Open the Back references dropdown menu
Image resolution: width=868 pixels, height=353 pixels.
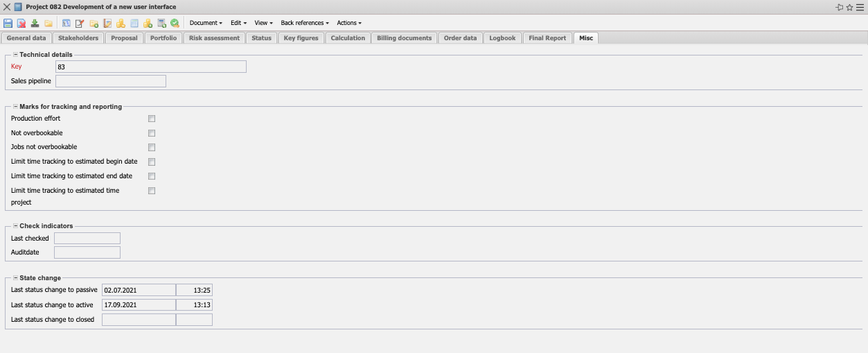coord(305,23)
